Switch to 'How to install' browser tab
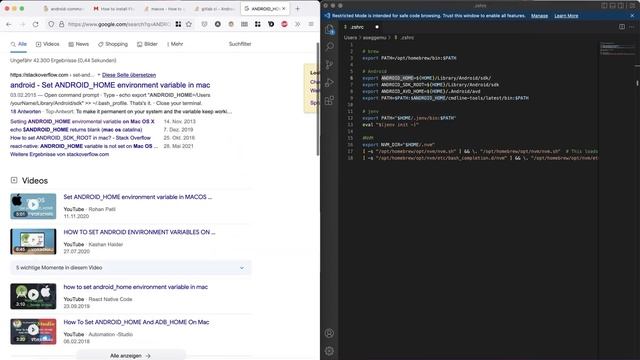Screen dimensions: 640x360 pyautogui.click(x=113, y=9)
